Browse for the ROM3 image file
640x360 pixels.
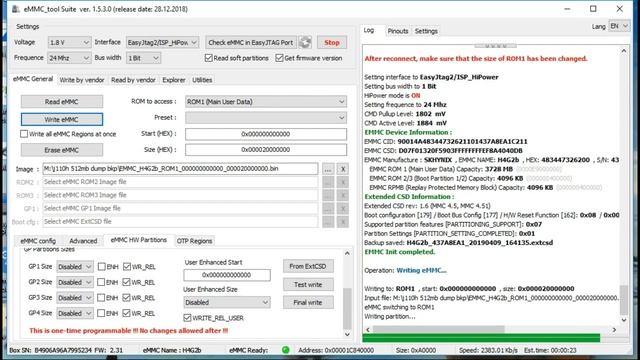[x=328, y=196]
